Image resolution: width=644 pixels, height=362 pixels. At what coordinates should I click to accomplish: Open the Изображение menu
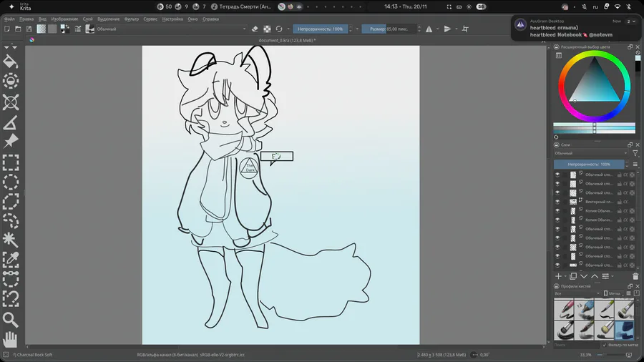click(x=64, y=19)
